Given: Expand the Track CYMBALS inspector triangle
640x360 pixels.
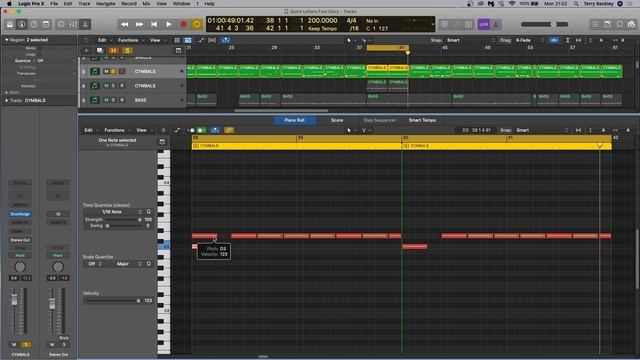Looking at the screenshot, I should click(x=7, y=100).
